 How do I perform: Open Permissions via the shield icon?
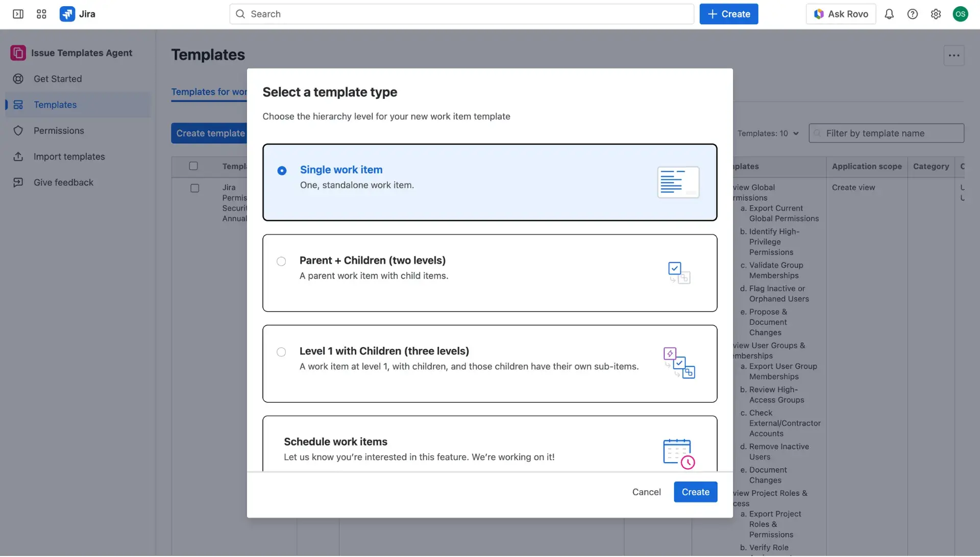(18, 131)
